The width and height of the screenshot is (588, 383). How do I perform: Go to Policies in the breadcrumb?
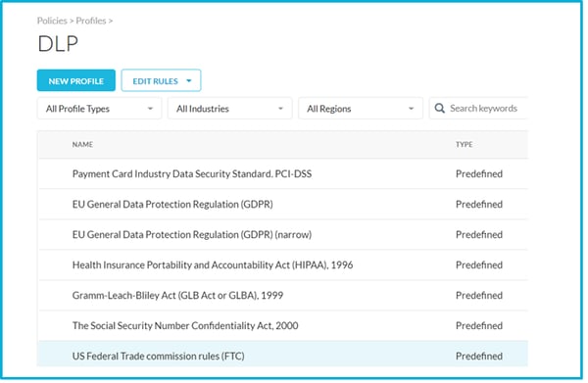point(52,21)
